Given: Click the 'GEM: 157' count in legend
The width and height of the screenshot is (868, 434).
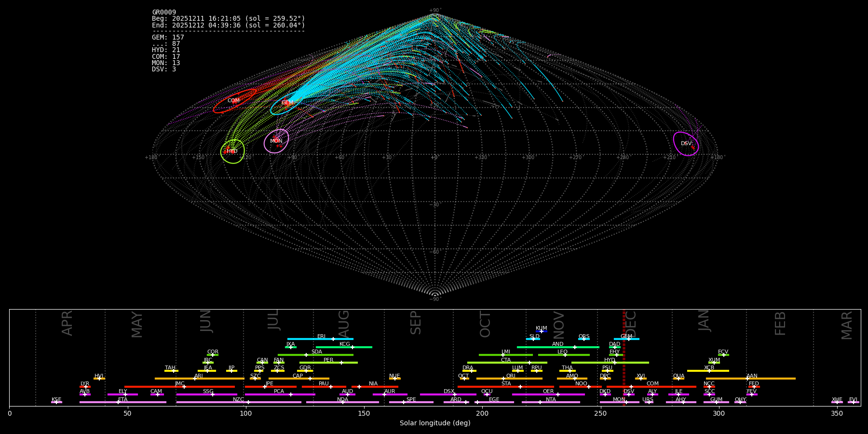Looking at the screenshot, I should point(168,38).
